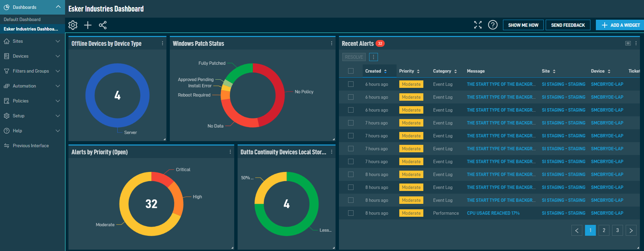Expand the Devices menu chevron
Image resolution: width=644 pixels, height=251 pixels.
click(58, 56)
